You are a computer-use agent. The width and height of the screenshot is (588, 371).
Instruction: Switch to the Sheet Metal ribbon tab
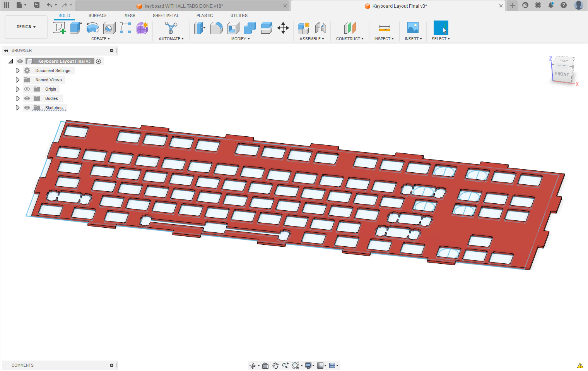pyautogui.click(x=166, y=15)
